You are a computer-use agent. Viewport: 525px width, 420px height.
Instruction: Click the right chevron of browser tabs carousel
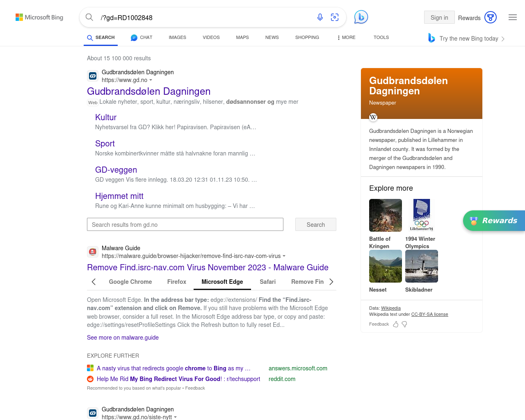pyautogui.click(x=331, y=282)
